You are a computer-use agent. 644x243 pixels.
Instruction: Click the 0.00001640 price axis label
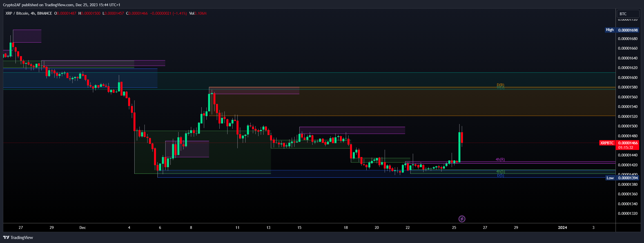pos(628,58)
